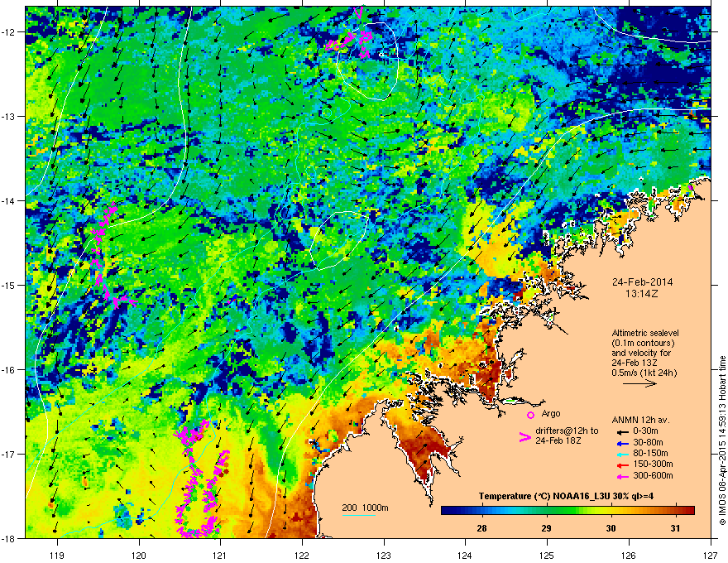Click the cyan depth contour legend line
The image size is (728, 563).
[358, 515]
